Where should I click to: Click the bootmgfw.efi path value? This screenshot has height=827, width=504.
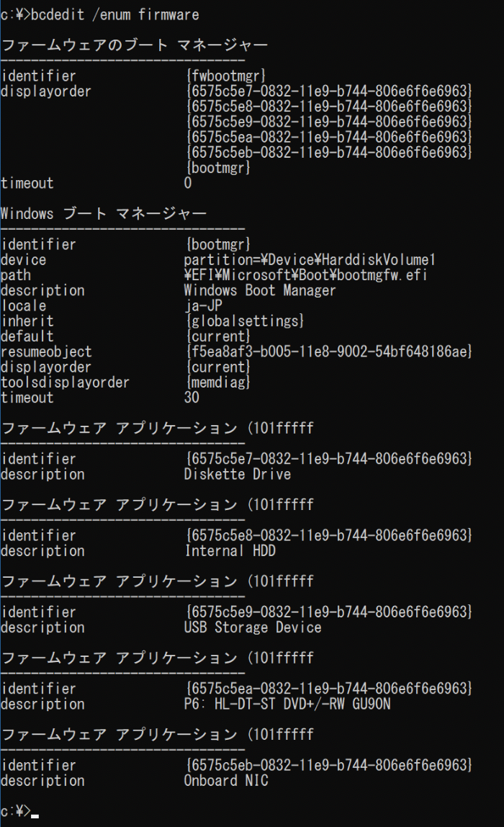tap(305, 275)
